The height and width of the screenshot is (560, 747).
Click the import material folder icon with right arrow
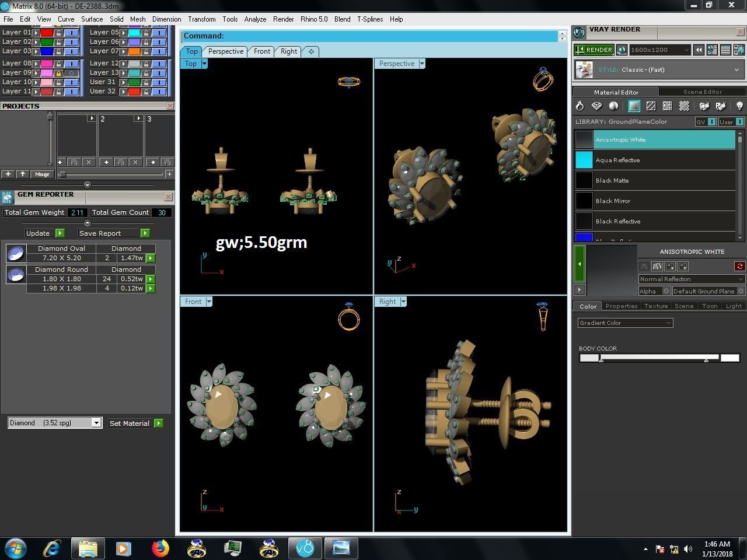[670, 266]
